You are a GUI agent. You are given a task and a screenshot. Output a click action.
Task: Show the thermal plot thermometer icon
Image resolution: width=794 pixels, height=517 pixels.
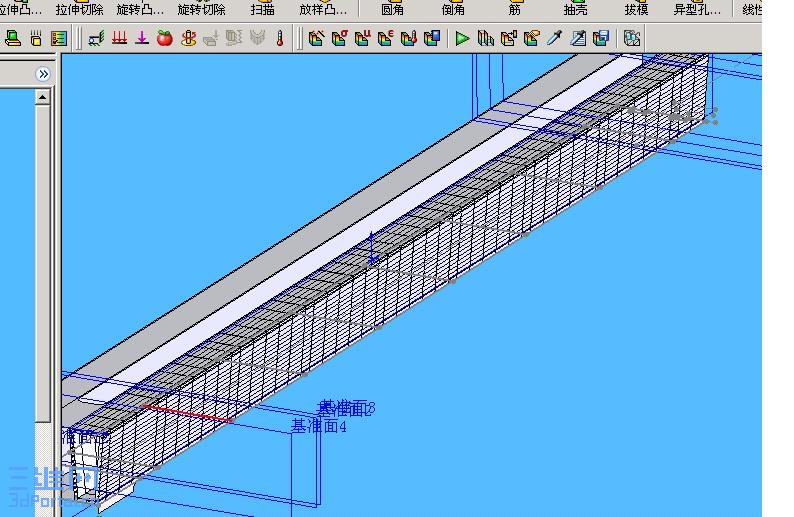[409, 38]
